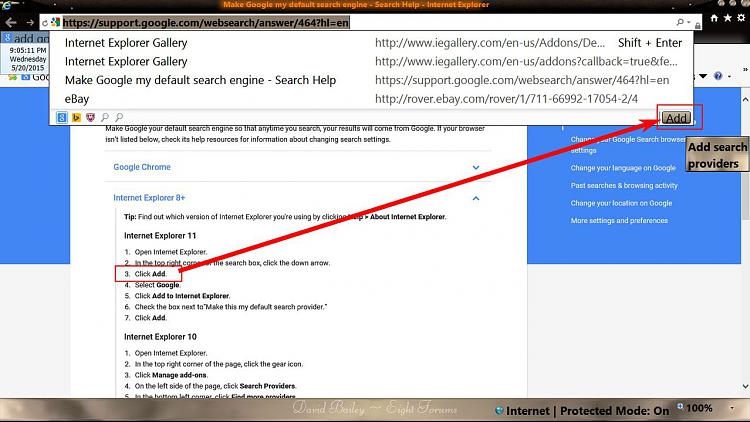Open the Tools gear icon

(x=741, y=18)
